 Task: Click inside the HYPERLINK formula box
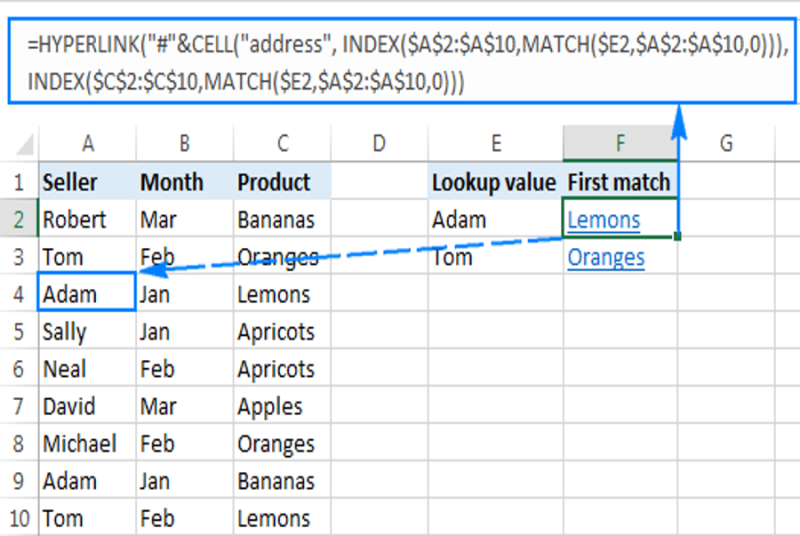pos(402,61)
